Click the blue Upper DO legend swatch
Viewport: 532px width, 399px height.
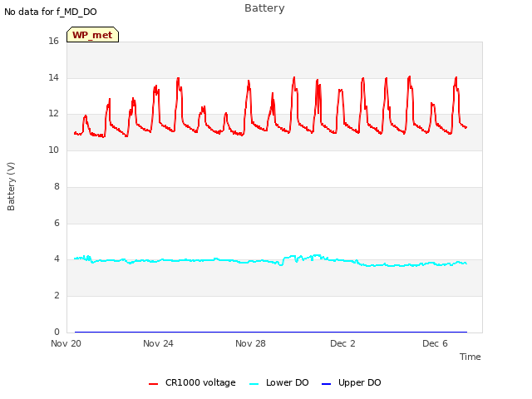326,384
